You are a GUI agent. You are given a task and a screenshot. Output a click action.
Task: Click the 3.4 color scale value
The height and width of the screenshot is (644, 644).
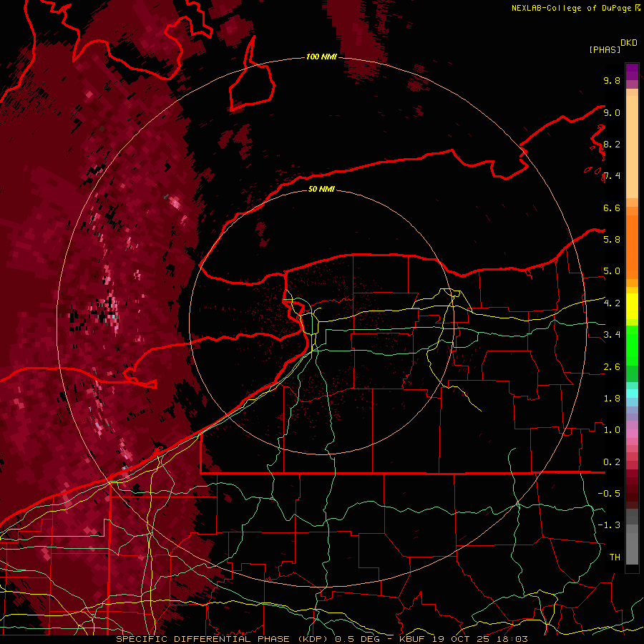tap(612, 334)
